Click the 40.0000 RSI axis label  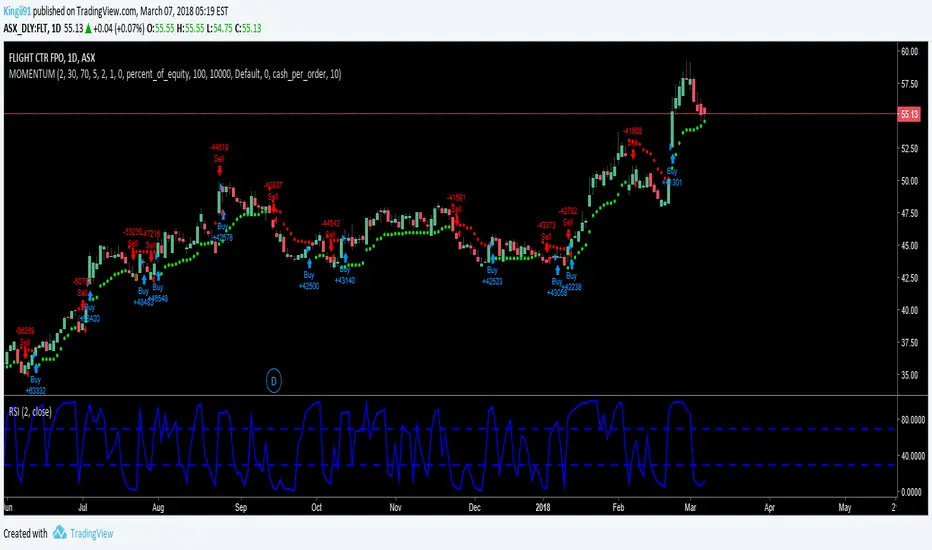point(912,456)
